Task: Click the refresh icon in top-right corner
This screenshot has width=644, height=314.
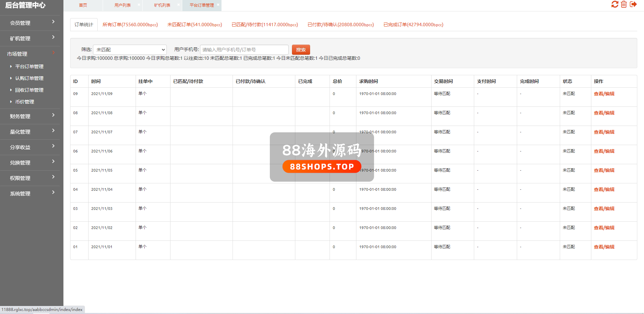Action: point(614,4)
